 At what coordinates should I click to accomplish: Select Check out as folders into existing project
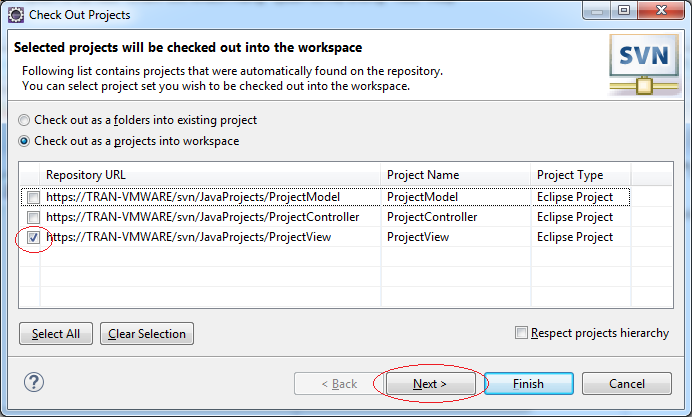(x=24, y=120)
